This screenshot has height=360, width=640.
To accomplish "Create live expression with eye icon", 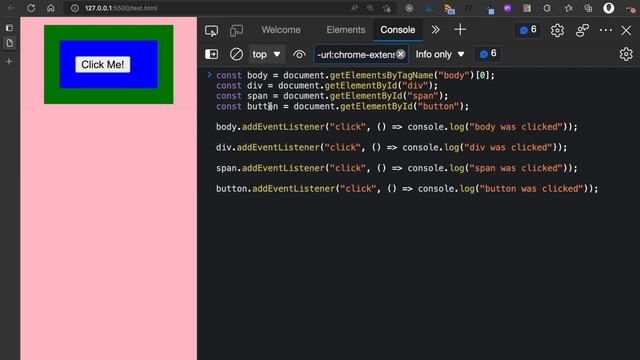I will tap(299, 55).
